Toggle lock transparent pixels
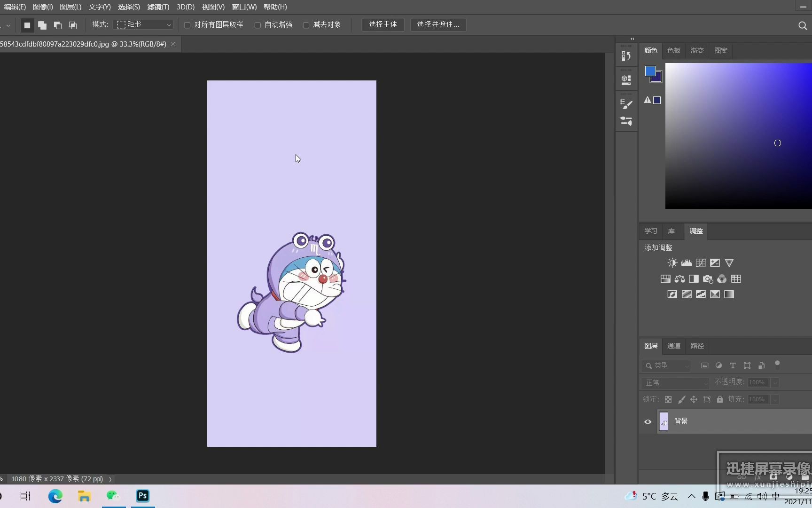 (x=668, y=399)
